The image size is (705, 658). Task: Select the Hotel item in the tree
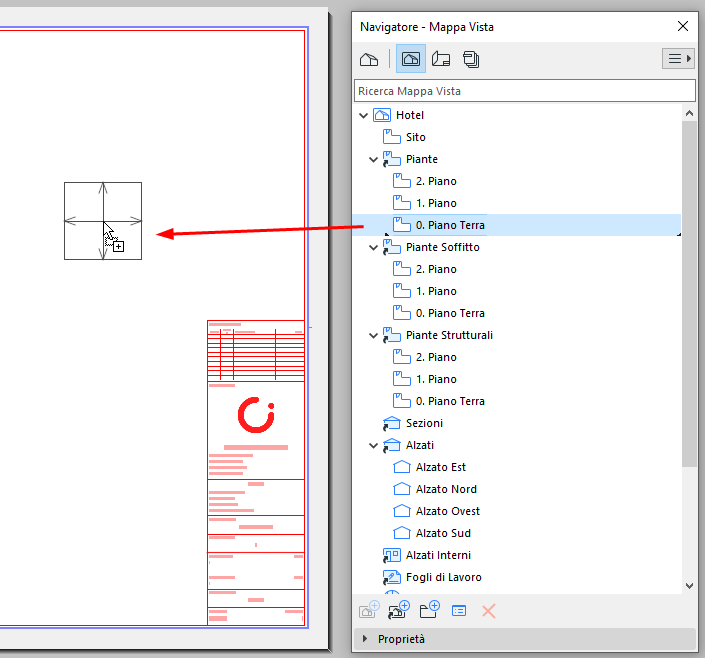click(410, 115)
